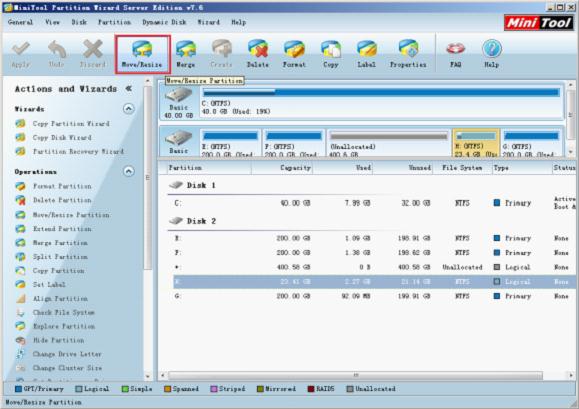579x409 pixels.
Task: Select the G: row in partition list
Action: 374,296
